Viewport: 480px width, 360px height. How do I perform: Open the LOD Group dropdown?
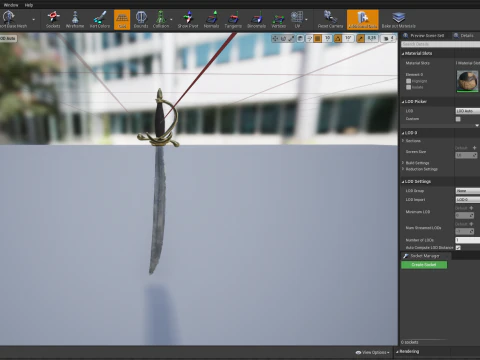[x=468, y=191]
